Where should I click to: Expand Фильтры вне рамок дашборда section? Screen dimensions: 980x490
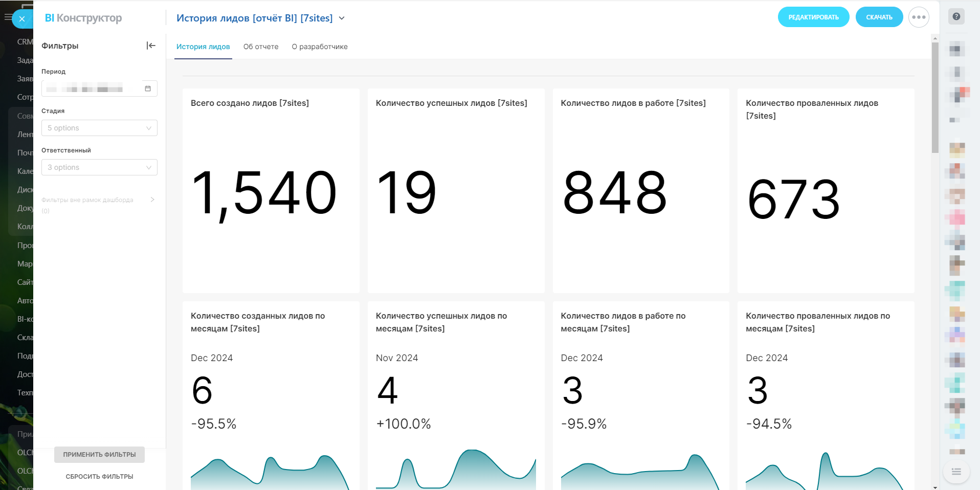[152, 199]
